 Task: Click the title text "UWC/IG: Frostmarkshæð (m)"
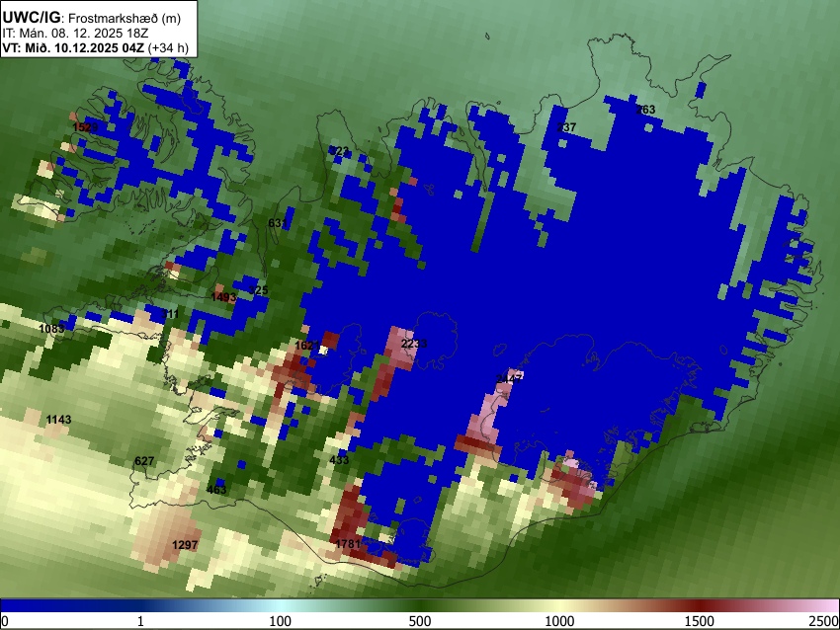pyautogui.click(x=92, y=18)
